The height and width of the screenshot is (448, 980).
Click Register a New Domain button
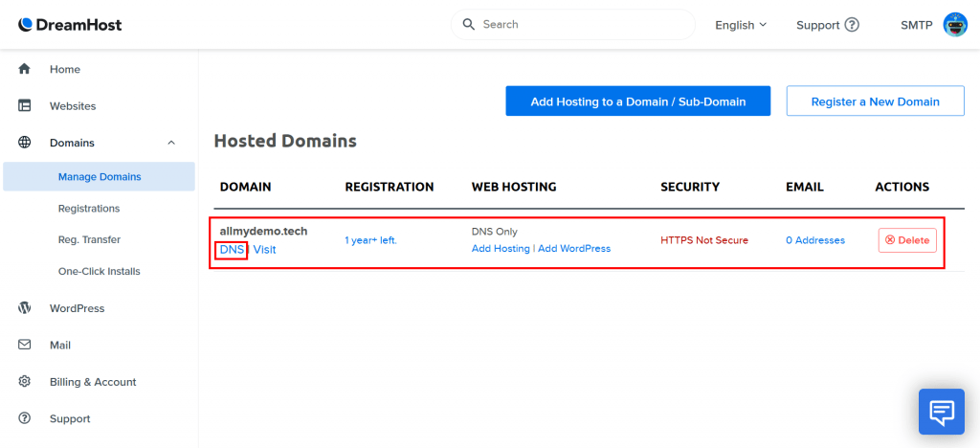click(x=875, y=101)
